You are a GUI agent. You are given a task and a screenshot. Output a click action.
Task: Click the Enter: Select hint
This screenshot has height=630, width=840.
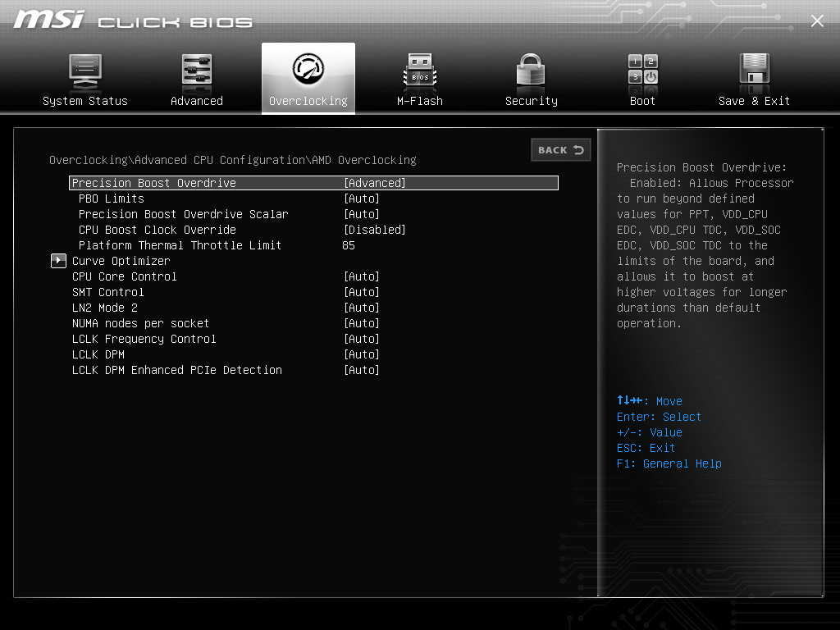click(x=659, y=417)
